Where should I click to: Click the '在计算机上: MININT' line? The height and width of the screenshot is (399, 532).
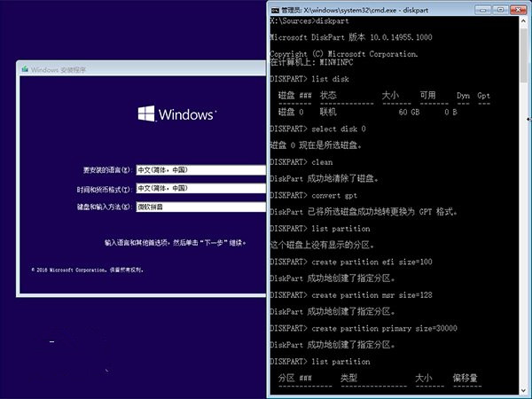[x=311, y=62]
